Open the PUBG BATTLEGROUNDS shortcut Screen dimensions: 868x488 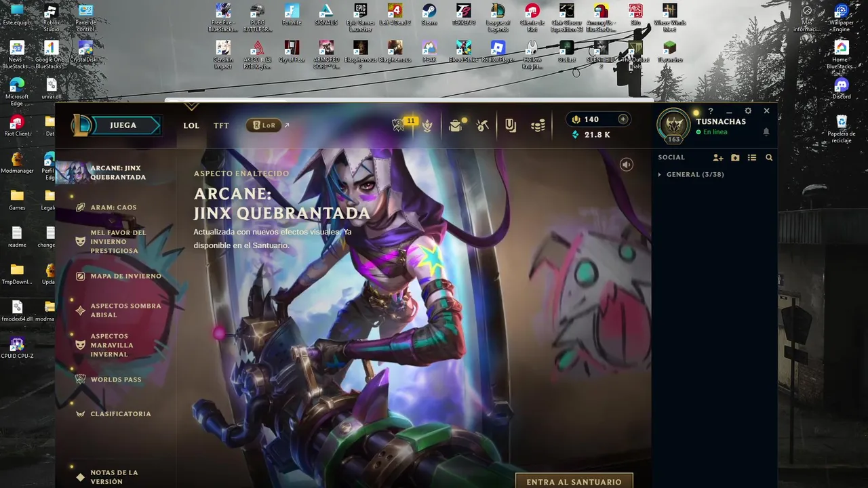pos(257,18)
